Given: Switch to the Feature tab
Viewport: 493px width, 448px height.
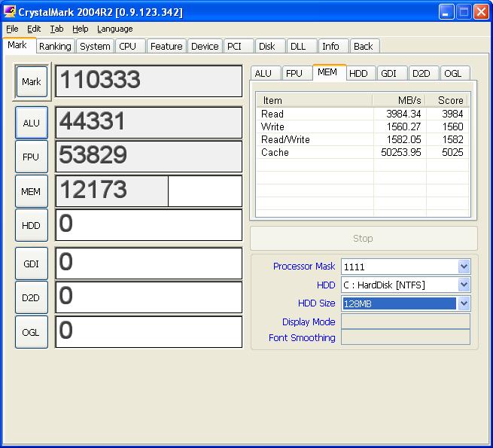Looking at the screenshot, I should click(166, 46).
